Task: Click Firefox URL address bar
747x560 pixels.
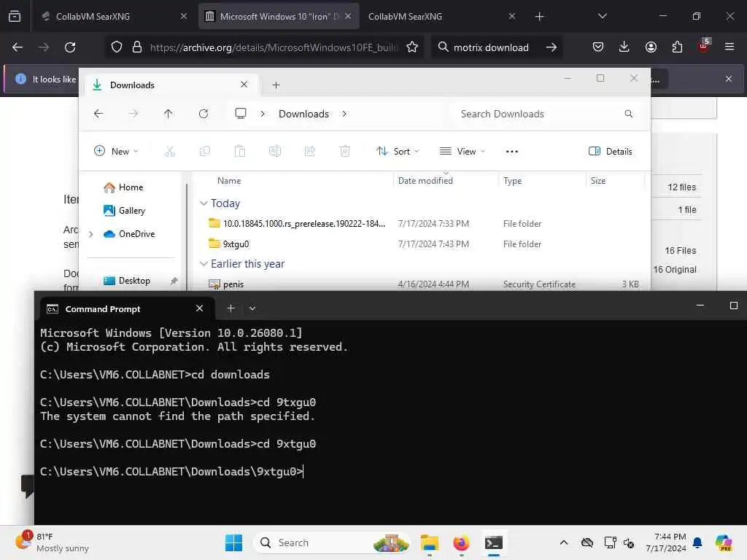Action: tap(274, 47)
